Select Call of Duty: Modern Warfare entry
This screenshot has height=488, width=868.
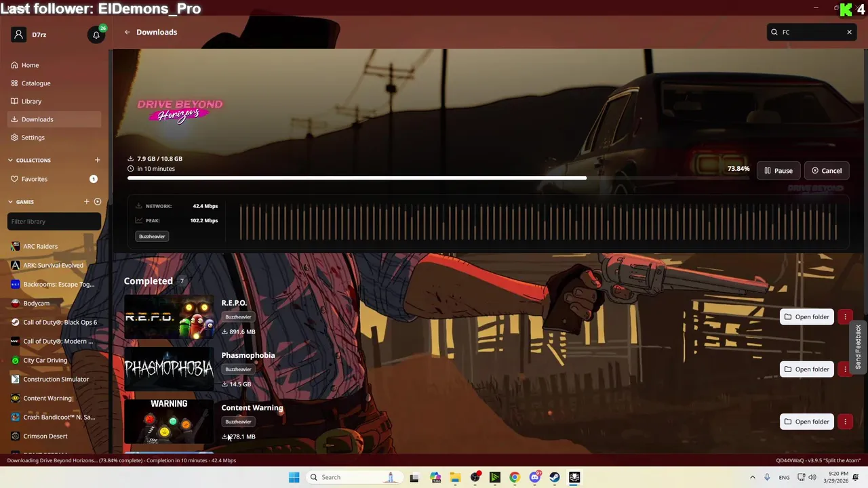[54, 342]
